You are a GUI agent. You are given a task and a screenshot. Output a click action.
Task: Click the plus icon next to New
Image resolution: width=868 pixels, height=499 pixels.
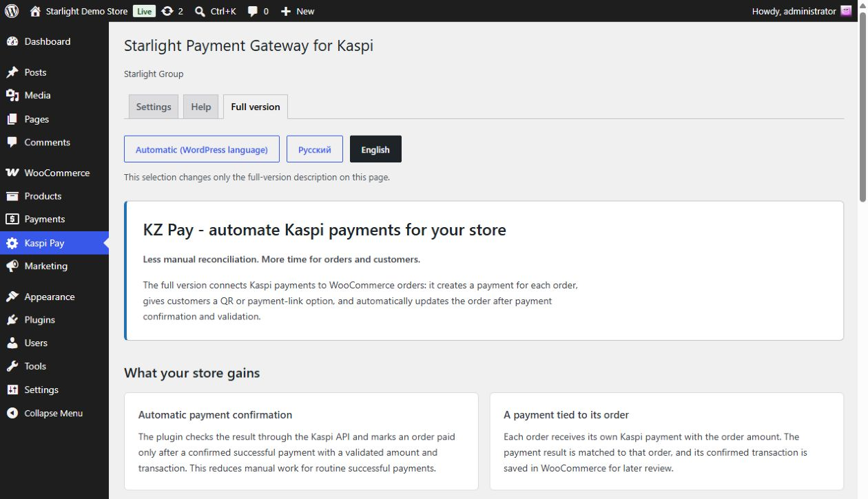286,11
